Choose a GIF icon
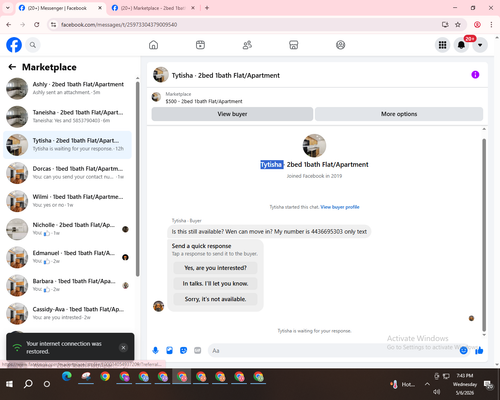500x400 pixels. coord(198,350)
